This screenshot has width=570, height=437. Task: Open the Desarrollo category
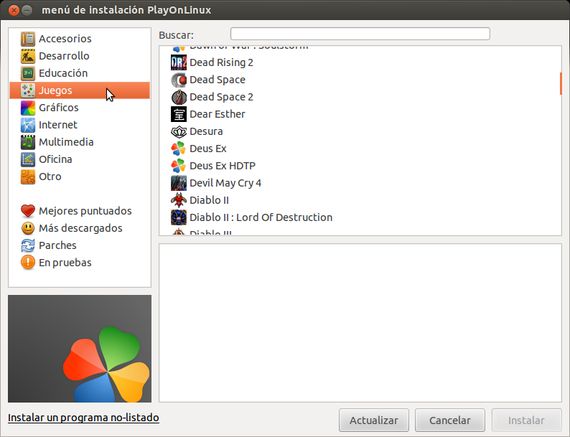[80, 56]
